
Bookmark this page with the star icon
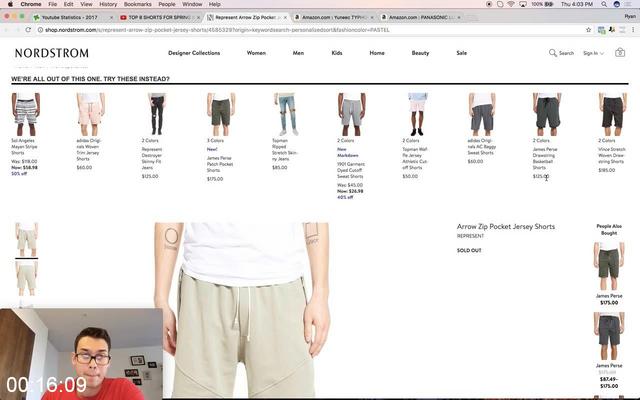pyautogui.click(x=588, y=30)
